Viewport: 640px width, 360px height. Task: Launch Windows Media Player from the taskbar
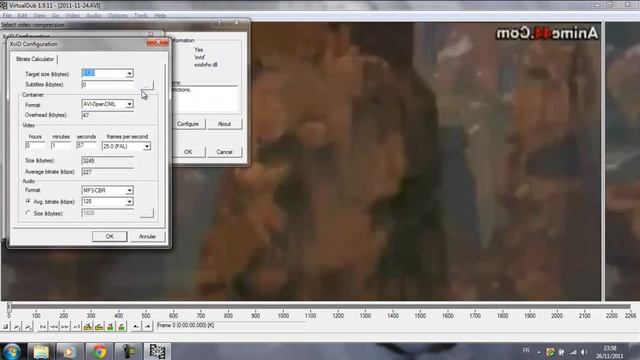tap(69, 351)
